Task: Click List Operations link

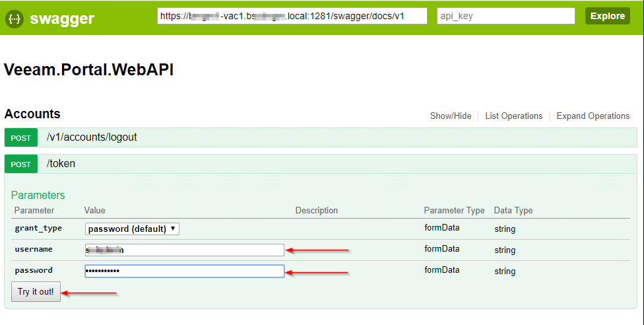Action: tap(514, 116)
